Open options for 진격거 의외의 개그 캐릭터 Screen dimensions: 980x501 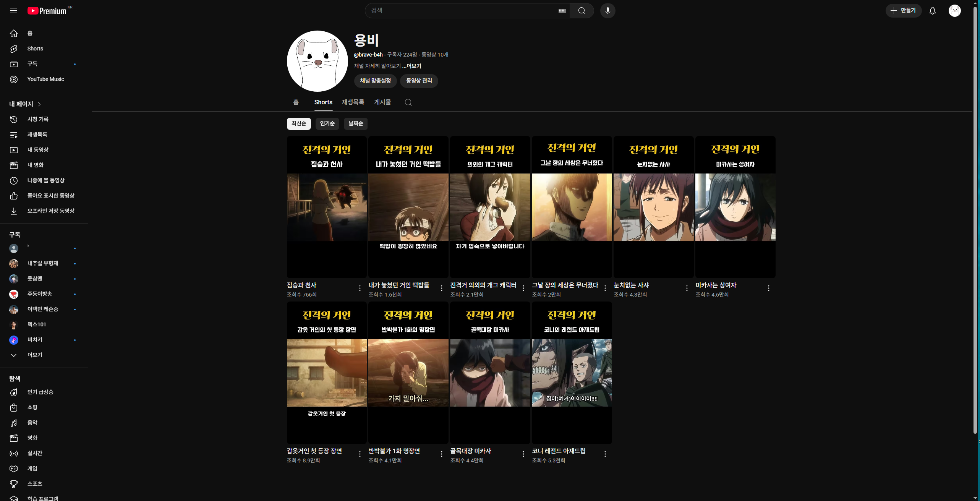click(523, 288)
